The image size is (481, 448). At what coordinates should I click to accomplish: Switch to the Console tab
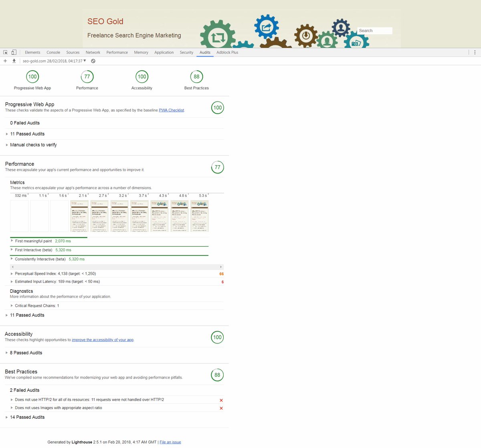click(x=53, y=53)
